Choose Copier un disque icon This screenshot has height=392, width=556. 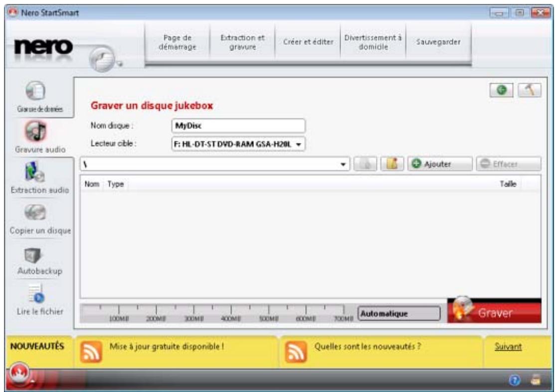[35, 212]
